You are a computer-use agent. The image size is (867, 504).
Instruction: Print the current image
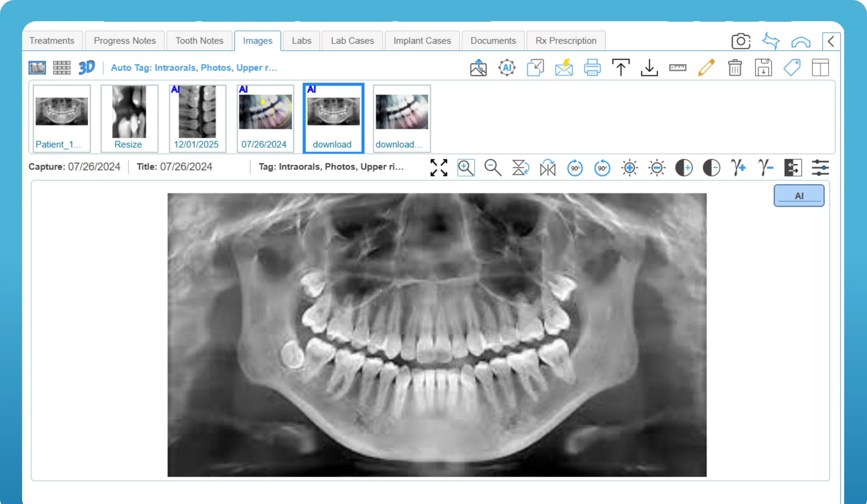point(592,68)
